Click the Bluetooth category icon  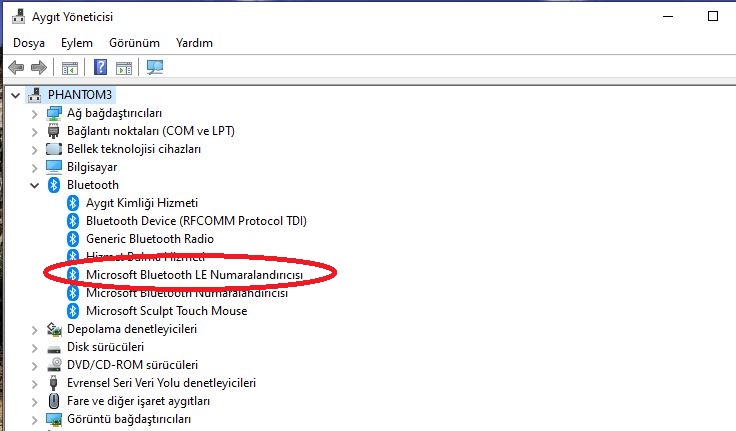tap(54, 185)
